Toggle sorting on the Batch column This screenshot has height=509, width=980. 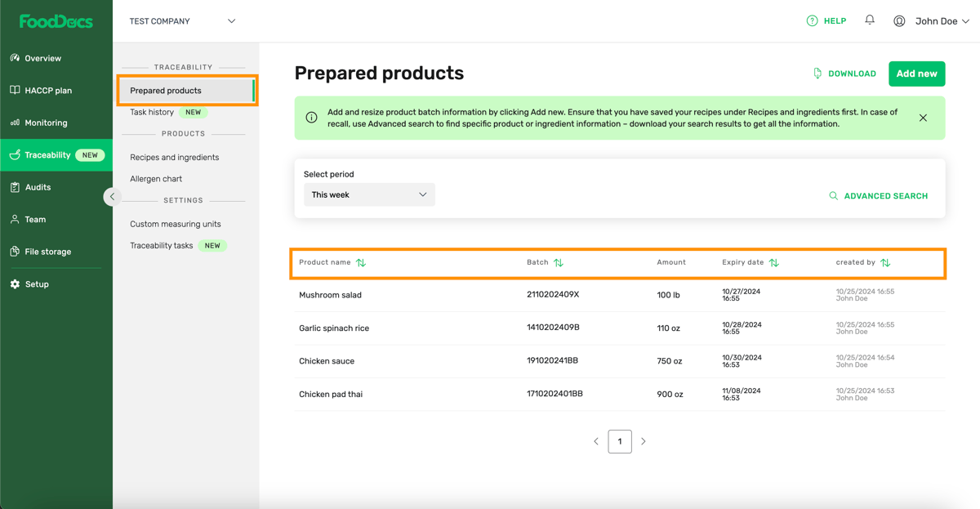[558, 262]
